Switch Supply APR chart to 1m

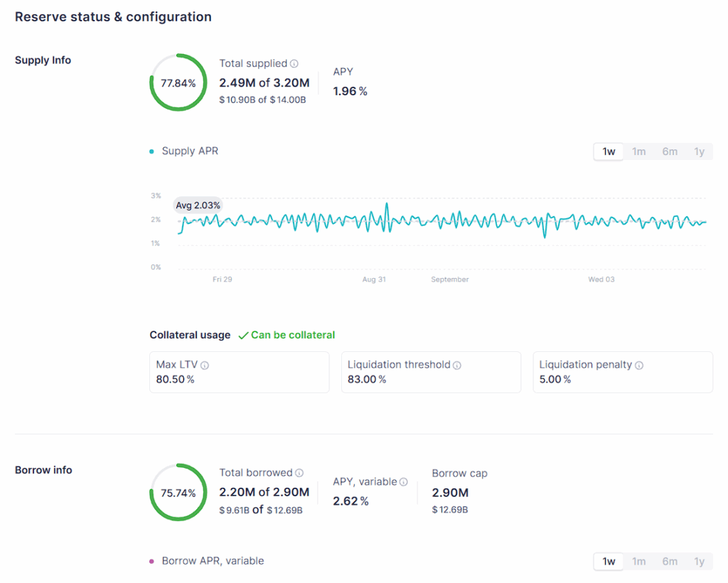pos(639,151)
